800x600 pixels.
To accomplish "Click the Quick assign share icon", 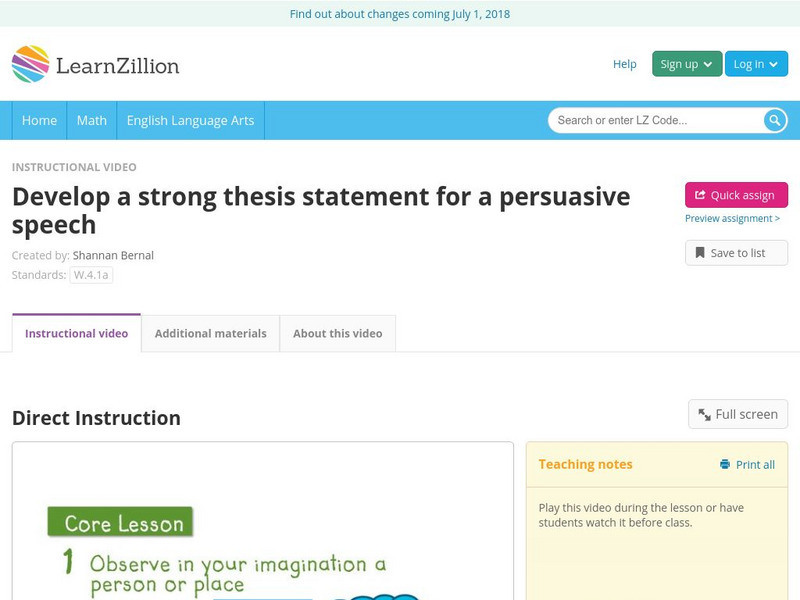I will [x=700, y=195].
